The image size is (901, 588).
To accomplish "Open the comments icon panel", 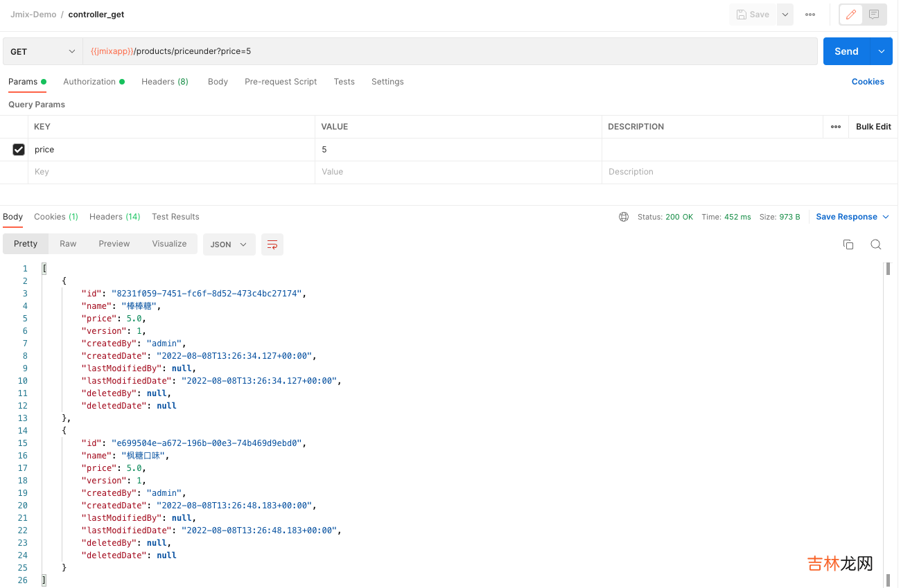I will pos(874,15).
